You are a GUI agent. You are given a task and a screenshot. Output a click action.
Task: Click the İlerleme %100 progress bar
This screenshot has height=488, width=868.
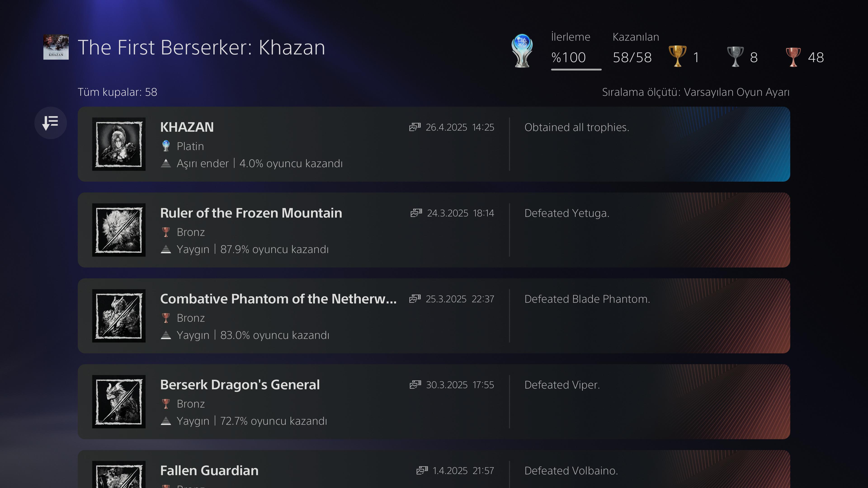tap(576, 69)
